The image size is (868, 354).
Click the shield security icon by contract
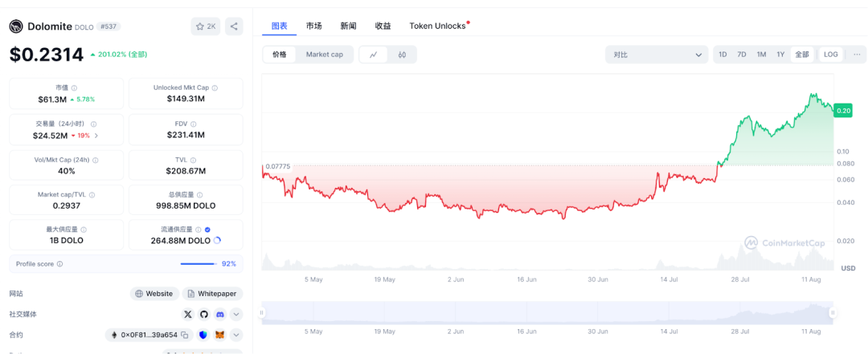tap(203, 335)
